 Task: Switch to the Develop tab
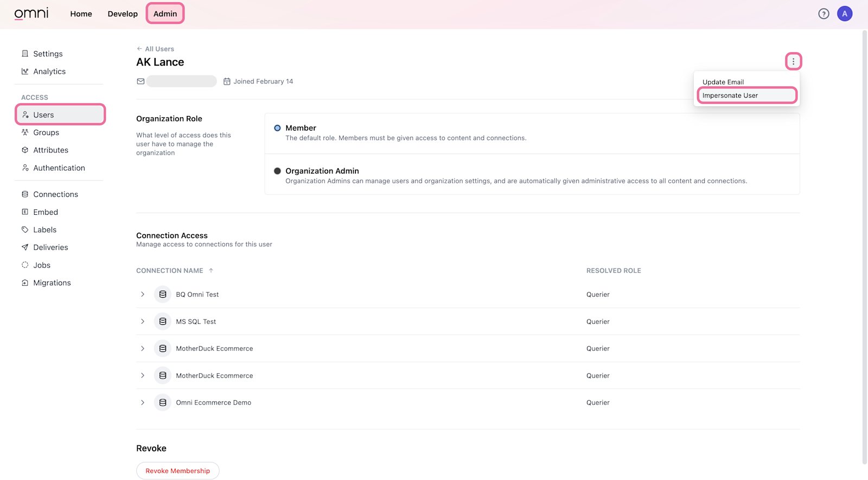point(123,14)
